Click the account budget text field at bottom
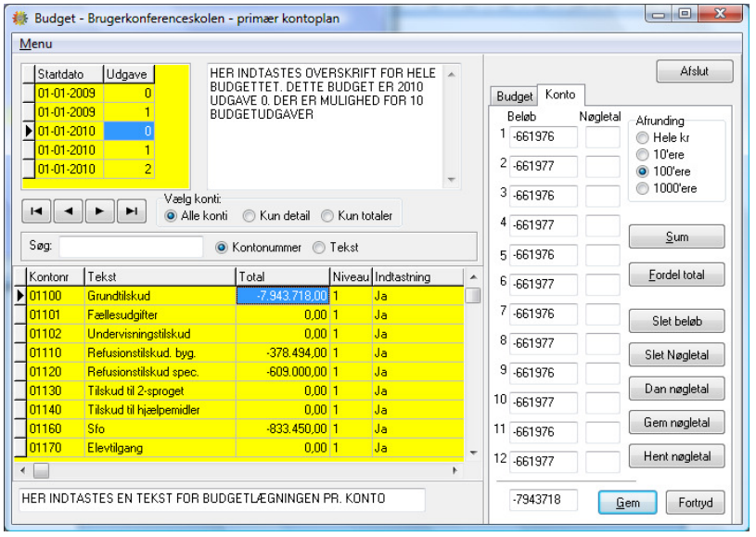 click(x=223, y=499)
